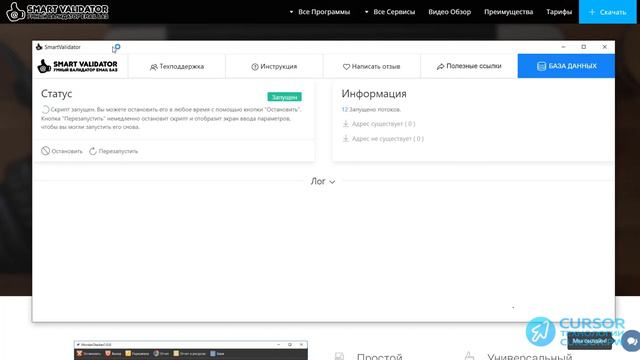This screenshot has height=360, width=640.
Task: Click the SmartValidator window title icon
Action: [39, 47]
